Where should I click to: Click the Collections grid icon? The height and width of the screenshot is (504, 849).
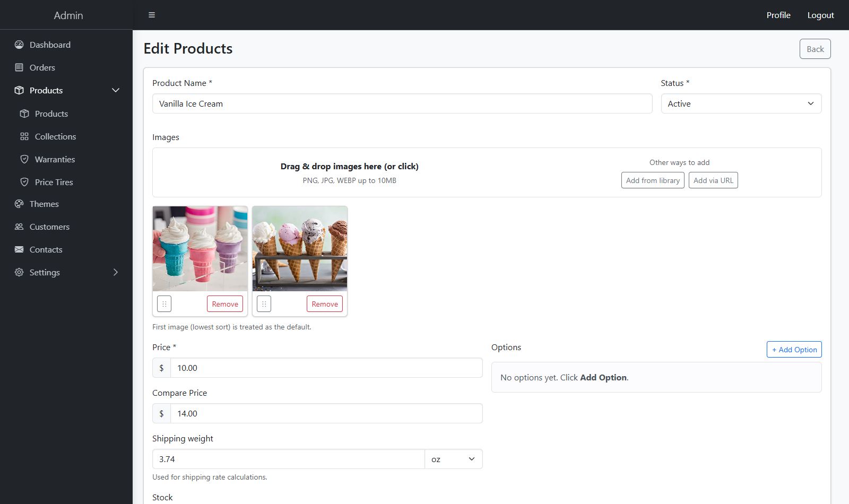24,136
